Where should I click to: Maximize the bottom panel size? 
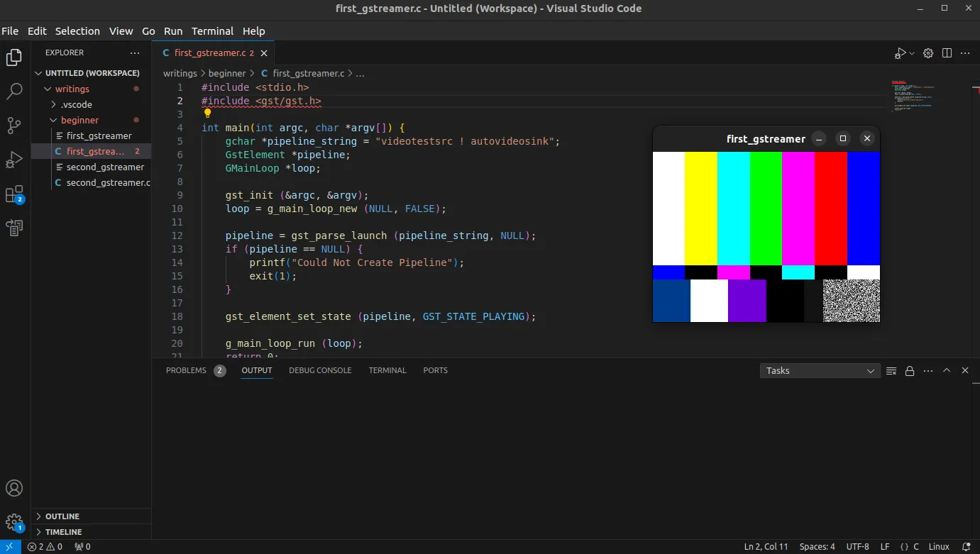947,370
